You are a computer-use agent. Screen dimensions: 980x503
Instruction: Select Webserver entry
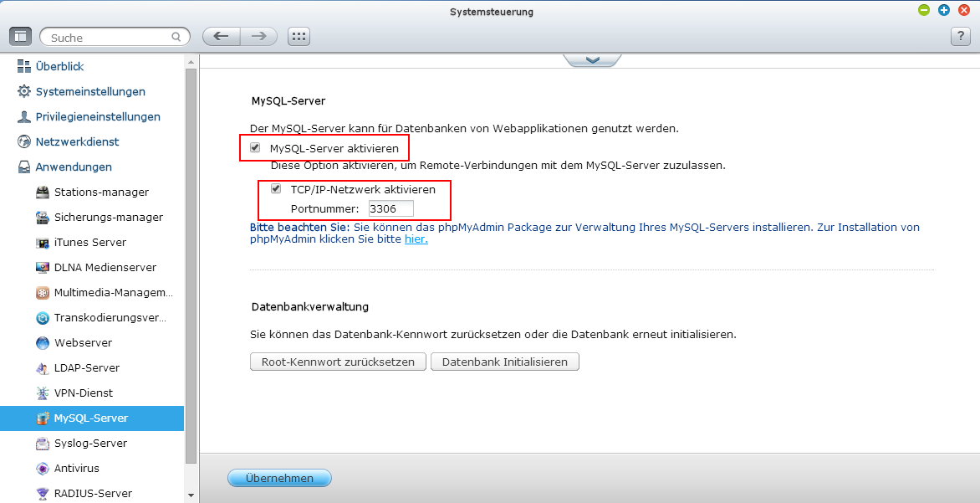(83, 343)
